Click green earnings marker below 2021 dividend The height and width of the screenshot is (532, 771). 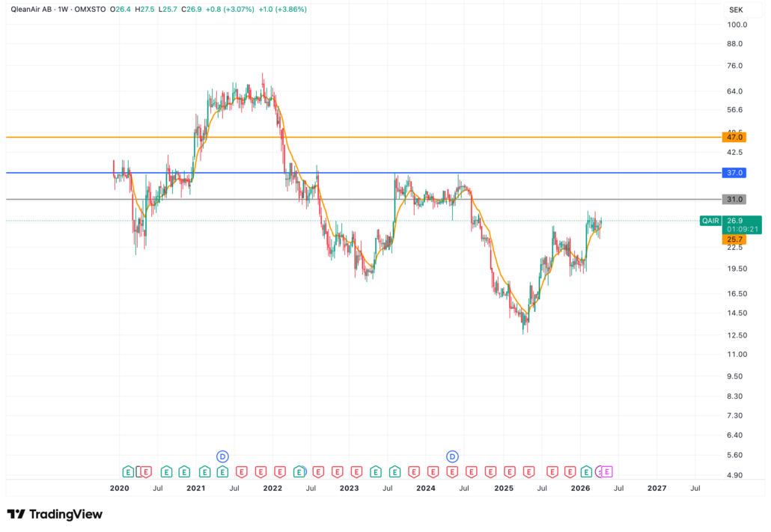pyautogui.click(x=222, y=471)
